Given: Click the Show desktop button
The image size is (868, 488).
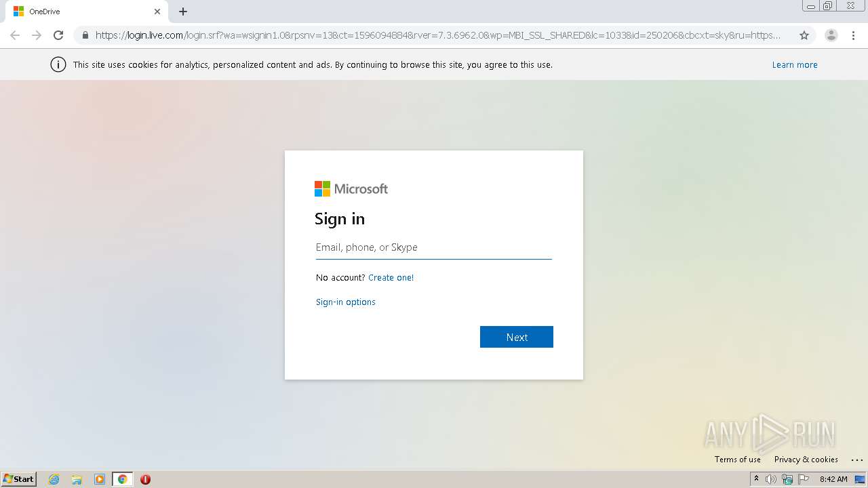Looking at the screenshot, I should click(x=860, y=479).
